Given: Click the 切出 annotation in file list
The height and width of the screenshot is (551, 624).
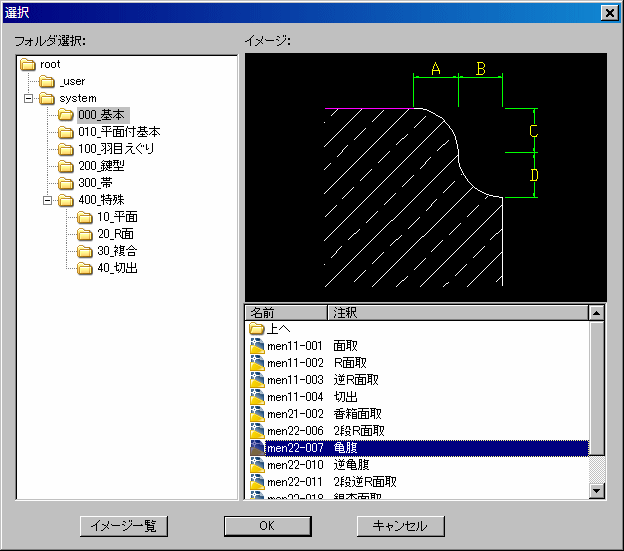Looking at the screenshot, I should coord(345,397).
